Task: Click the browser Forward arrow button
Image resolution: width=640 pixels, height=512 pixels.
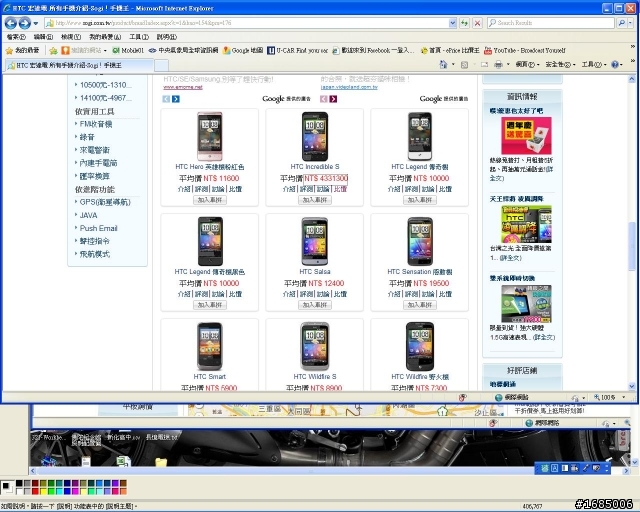Action: pos(24,23)
